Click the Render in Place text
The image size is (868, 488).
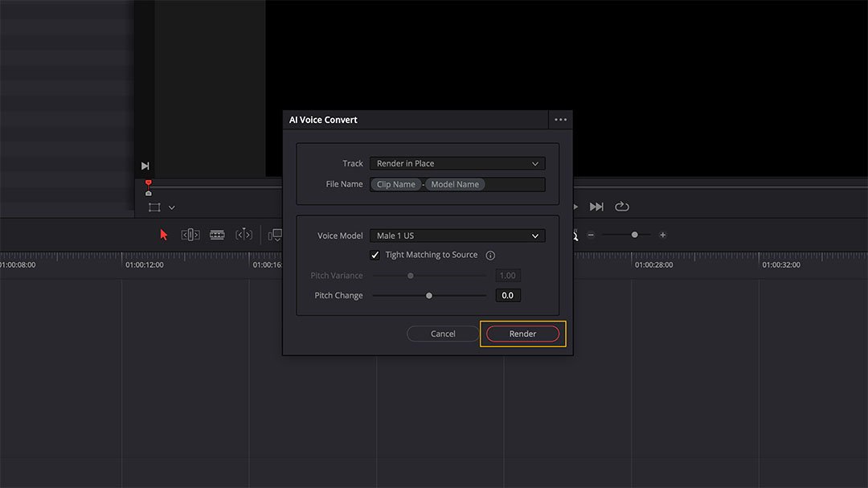point(405,163)
